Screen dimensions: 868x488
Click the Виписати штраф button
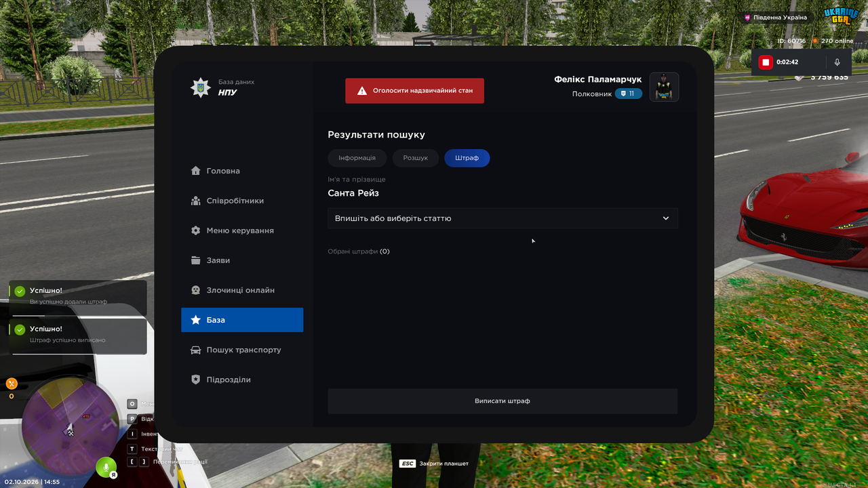[x=502, y=401]
